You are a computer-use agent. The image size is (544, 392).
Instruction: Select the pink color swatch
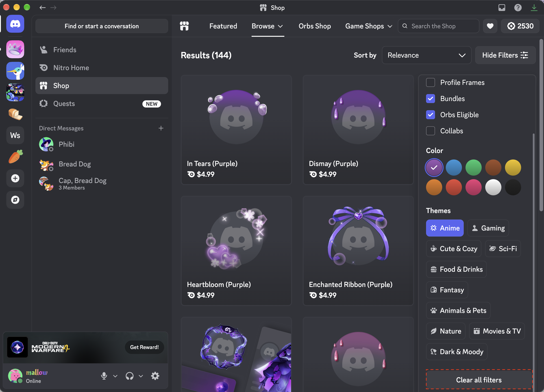point(474,187)
